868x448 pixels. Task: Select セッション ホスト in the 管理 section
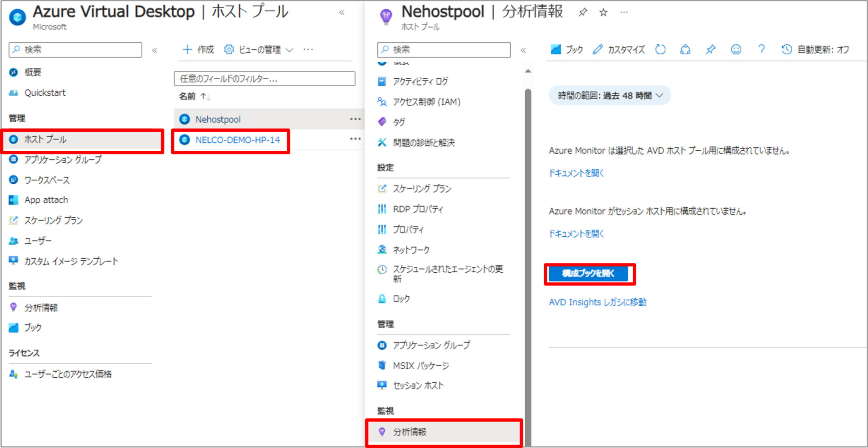(x=418, y=385)
